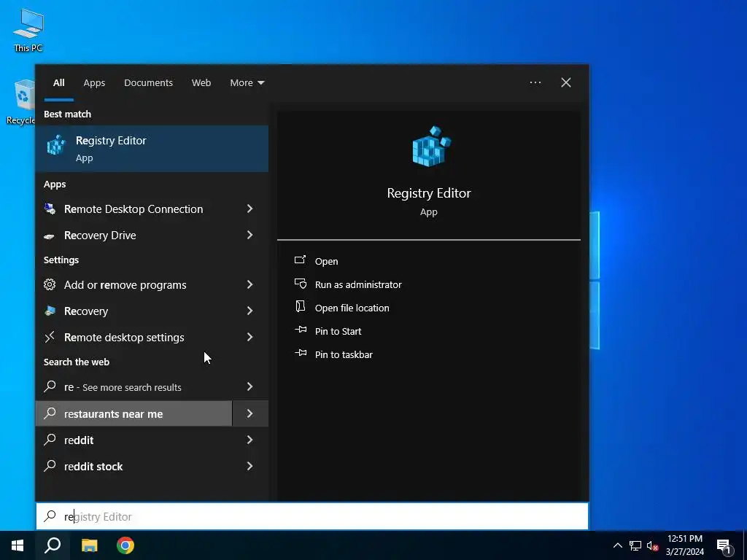
Task: Click the Run as administrator shield icon
Action: click(x=301, y=284)
